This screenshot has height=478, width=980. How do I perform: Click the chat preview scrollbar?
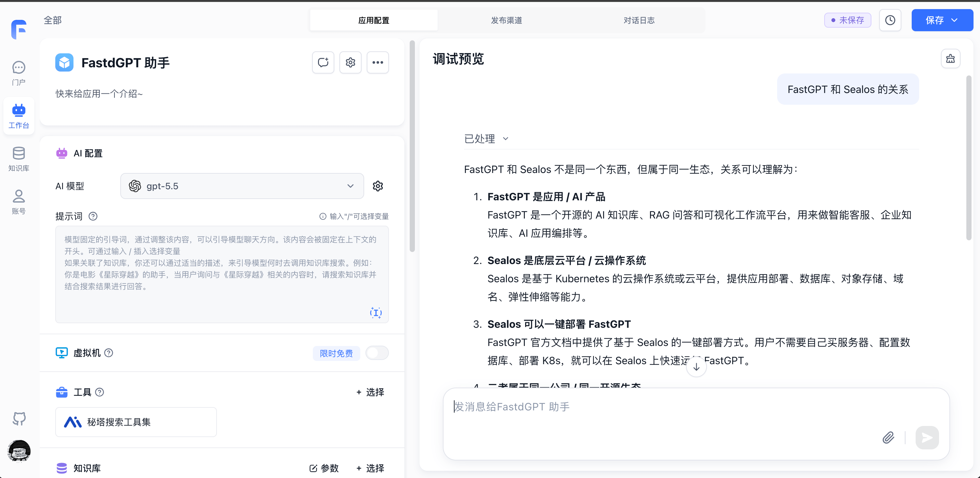pyautogui.click(x=969, y=158)
